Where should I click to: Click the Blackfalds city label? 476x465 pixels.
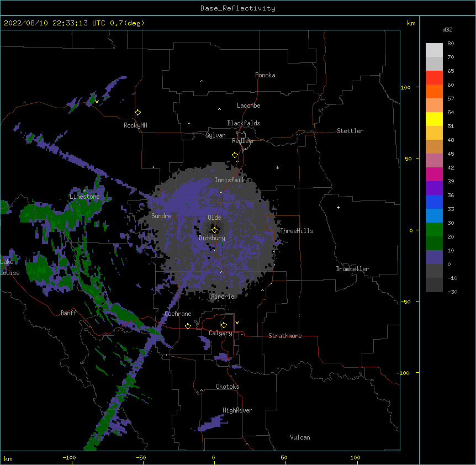click(x=244, y=123)
